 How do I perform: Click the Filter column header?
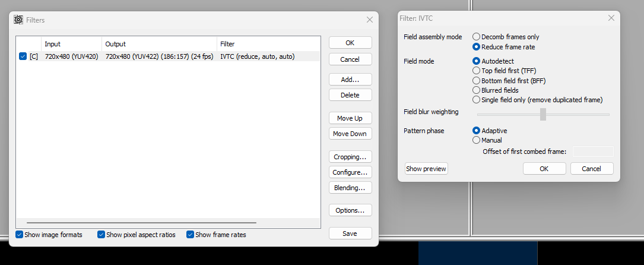269,43
